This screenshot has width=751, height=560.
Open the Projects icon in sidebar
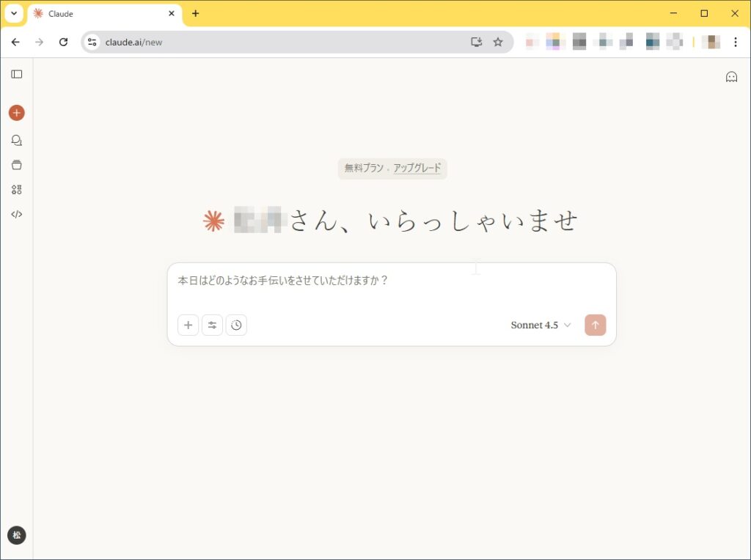17,165
